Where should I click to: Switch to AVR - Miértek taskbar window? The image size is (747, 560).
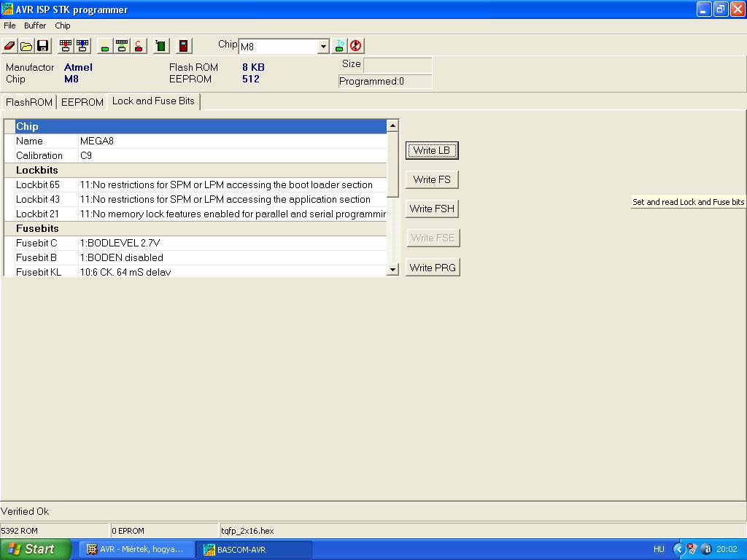(136, 549)
